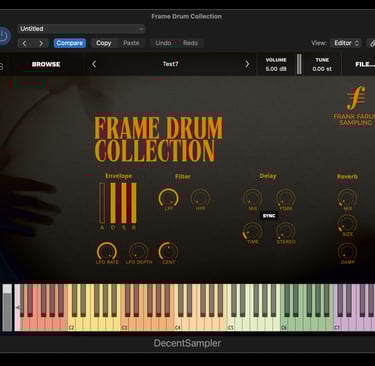Click the TUNE 0.00 st value
Image resolution: width=375 pixels, height=366 pixels.
coord(322,69)
